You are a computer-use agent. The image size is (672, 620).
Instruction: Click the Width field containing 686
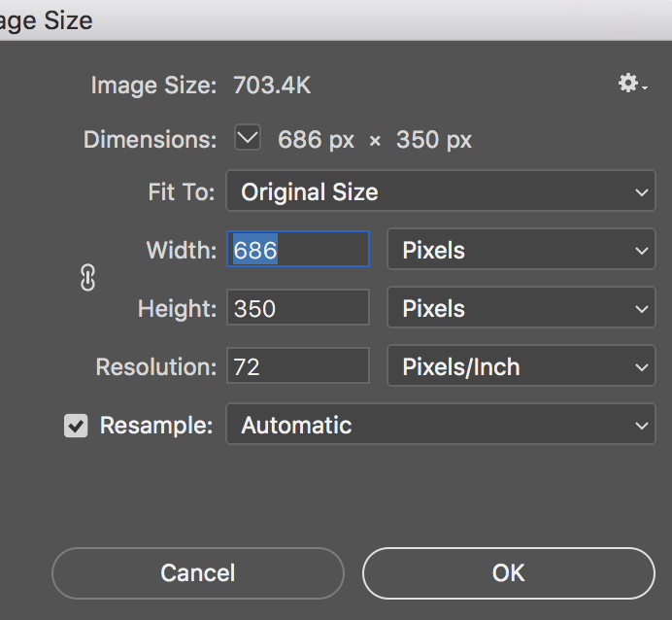pos(298,251)
